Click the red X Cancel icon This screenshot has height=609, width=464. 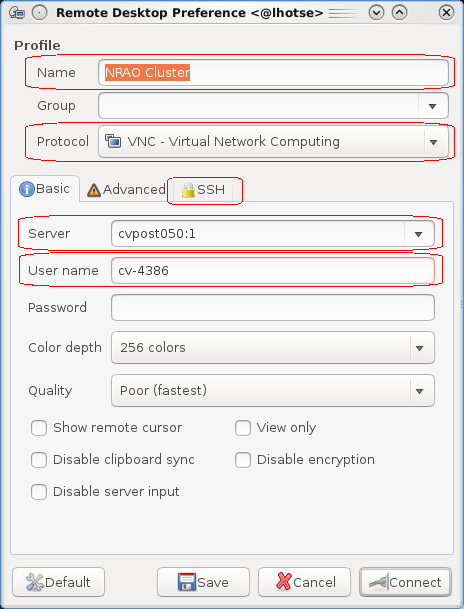283,582
